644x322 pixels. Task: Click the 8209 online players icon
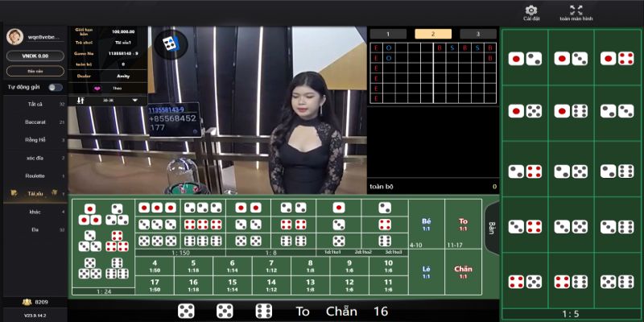coord(27,303)
